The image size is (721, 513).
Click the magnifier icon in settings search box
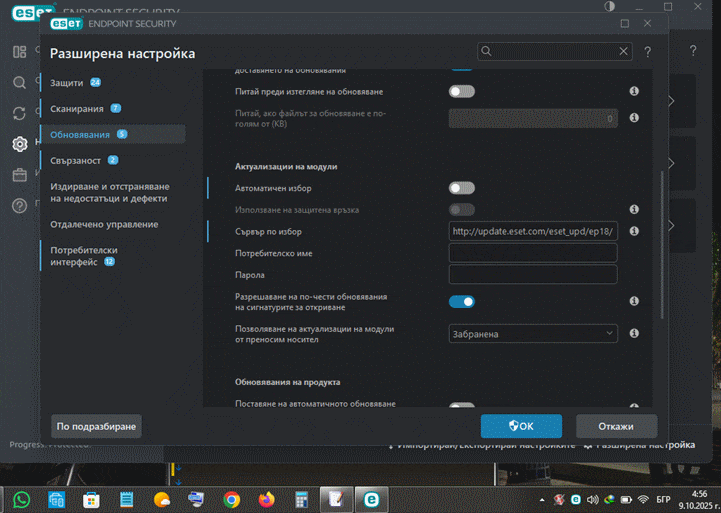[486, 51]
